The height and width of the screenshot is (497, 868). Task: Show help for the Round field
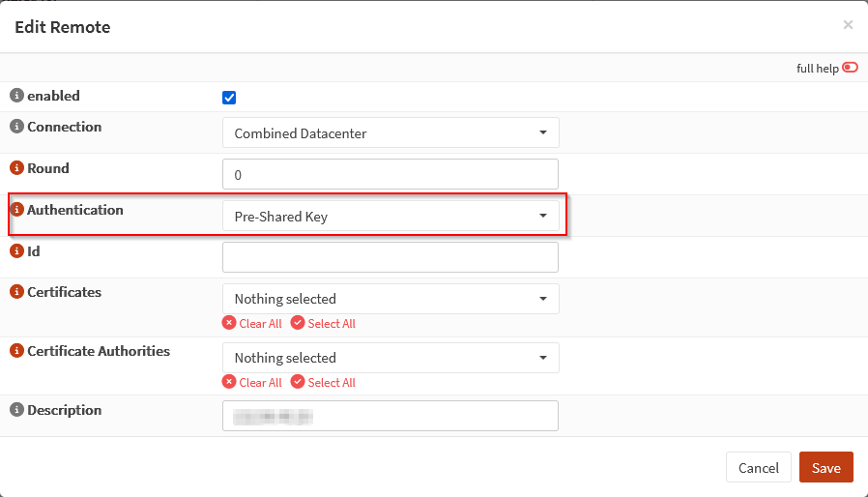(16, 168)
